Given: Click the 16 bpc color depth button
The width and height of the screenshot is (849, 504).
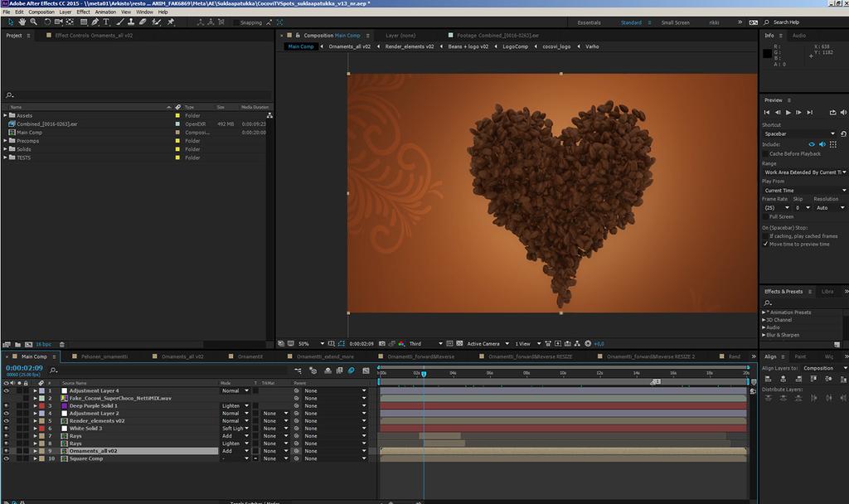Looking at the screenshot, I should (x=44, y=344).
